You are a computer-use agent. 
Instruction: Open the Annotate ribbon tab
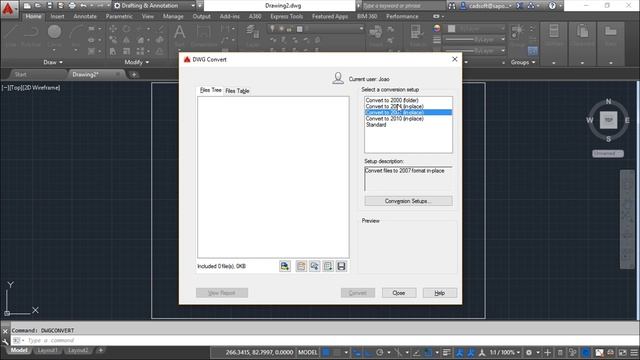coord(85,16)
